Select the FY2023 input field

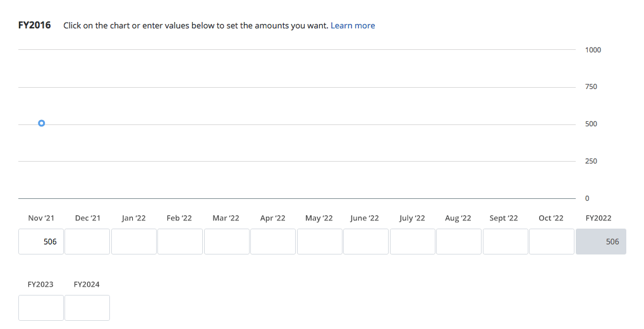click(41, 308)
